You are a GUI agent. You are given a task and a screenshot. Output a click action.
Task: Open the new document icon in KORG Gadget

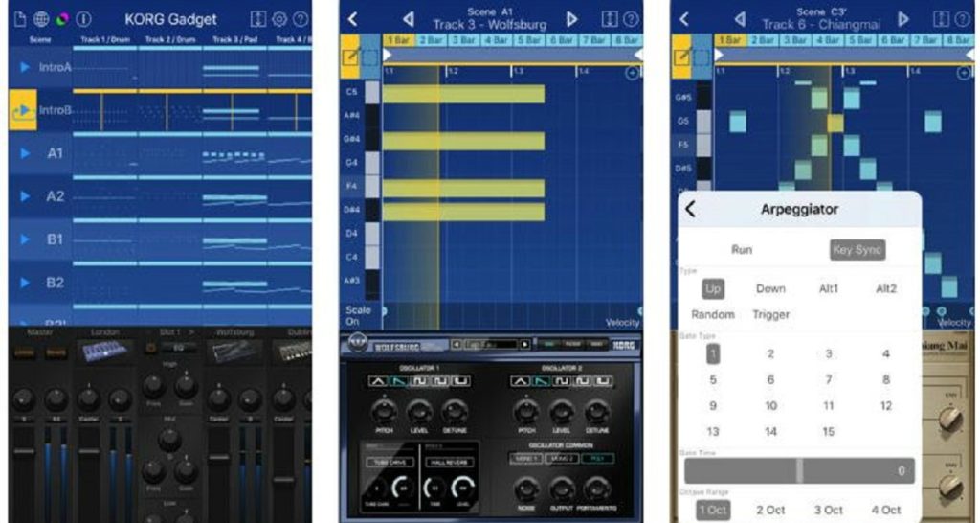pos(20,19)
